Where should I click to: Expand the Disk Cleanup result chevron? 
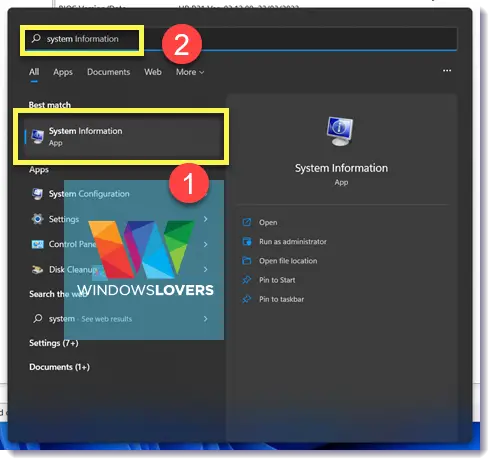pos(205,269)
